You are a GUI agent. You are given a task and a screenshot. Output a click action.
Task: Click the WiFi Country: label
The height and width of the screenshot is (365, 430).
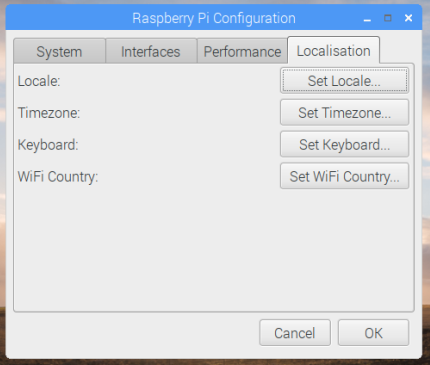[58, 176]
